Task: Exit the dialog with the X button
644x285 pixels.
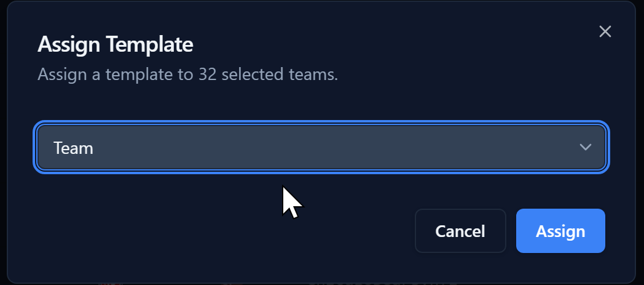Action: tap(605, 31)
